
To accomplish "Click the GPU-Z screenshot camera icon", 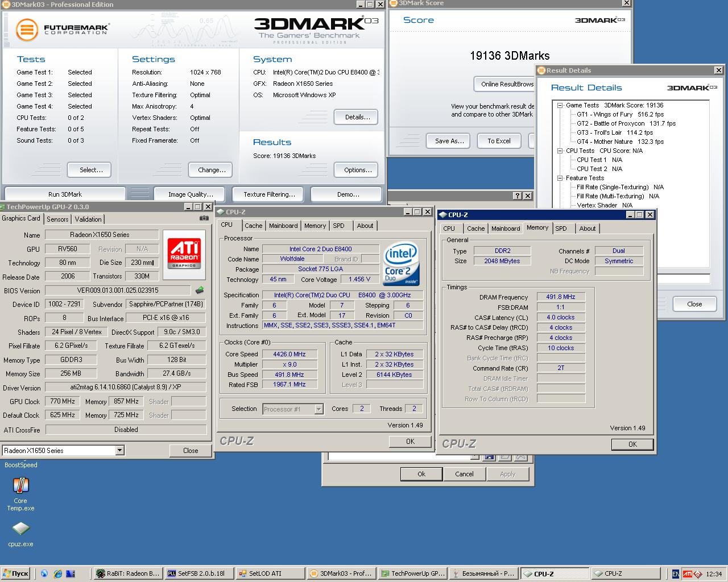I will [204, 218].
